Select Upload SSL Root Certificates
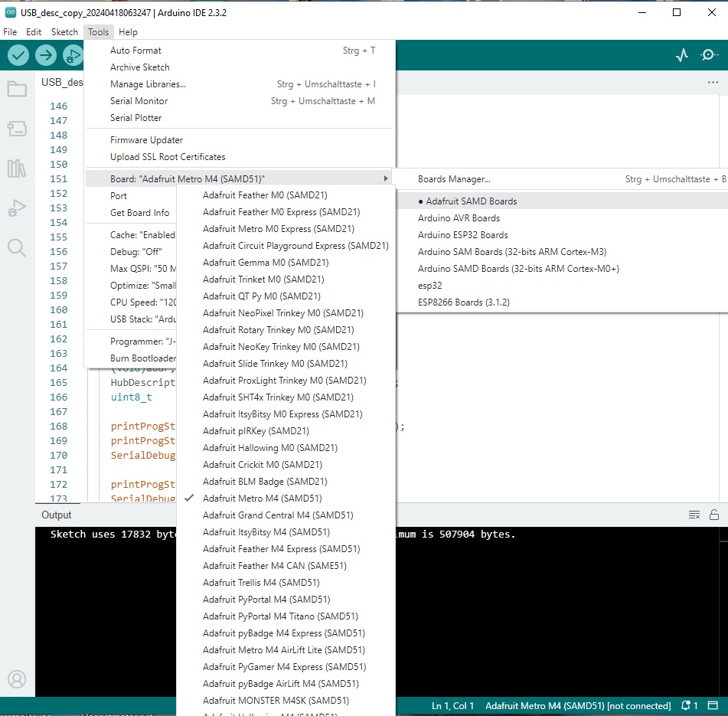This screenshot has height=716, width=728. coord(240,157)
